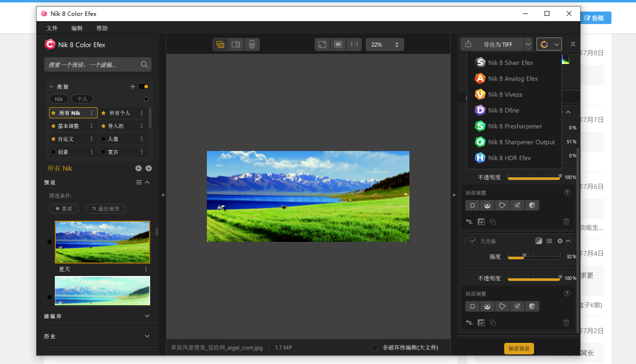
Task: Set zoom to 1:1 view
Action: click(x=354, y=45)
